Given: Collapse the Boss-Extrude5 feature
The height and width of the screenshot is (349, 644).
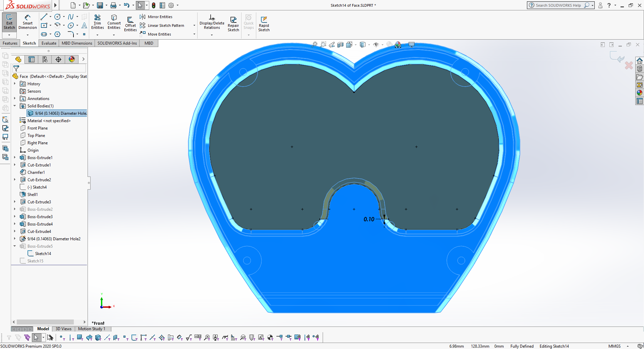Looking at the screenshot, I should point(15,246).
